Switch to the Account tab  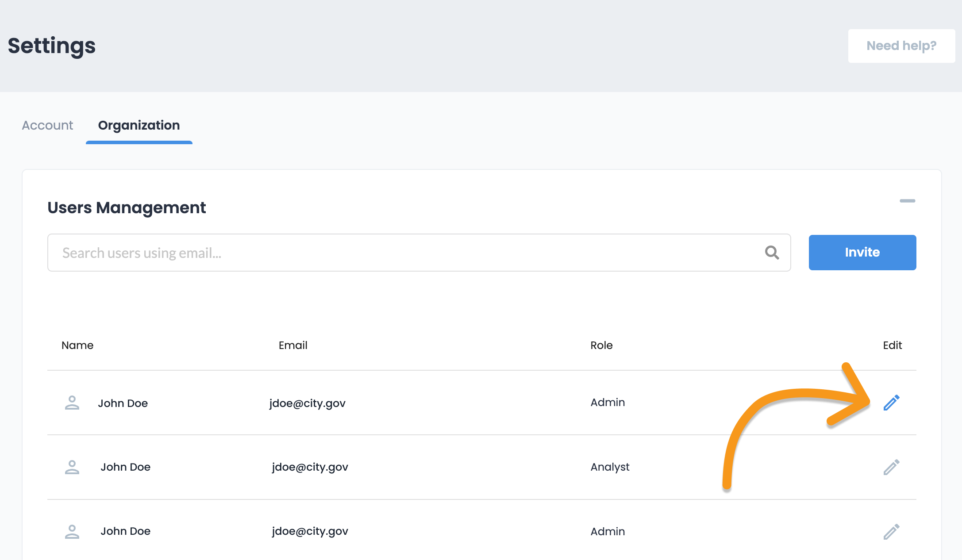[x=47, y=126]
